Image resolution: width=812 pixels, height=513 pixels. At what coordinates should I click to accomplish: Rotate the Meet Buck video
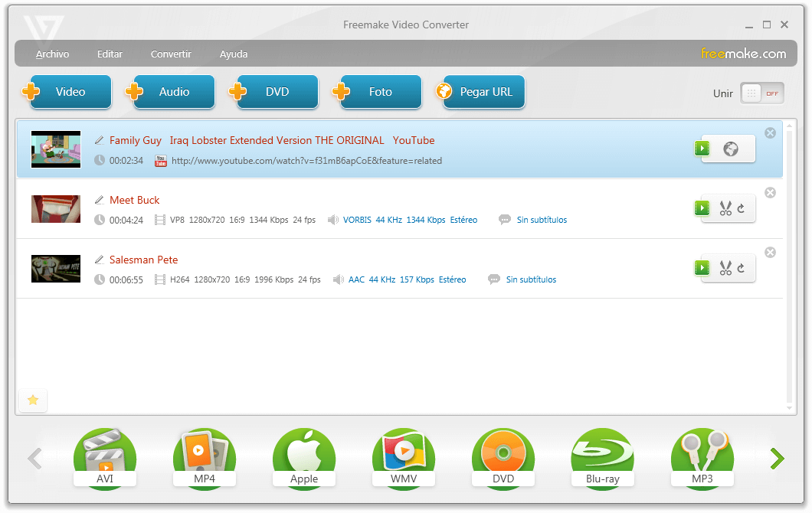[741, 208]
